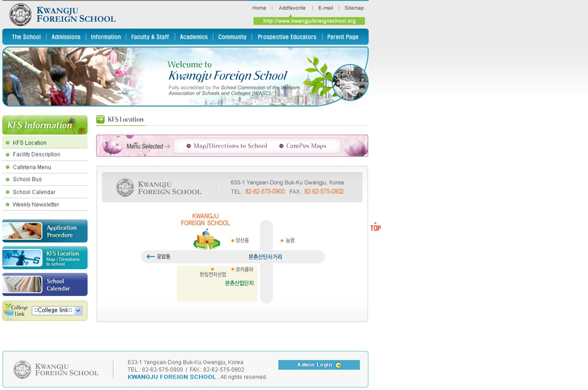Click the footer Kwangju Foreign School logo

(56, 369)
